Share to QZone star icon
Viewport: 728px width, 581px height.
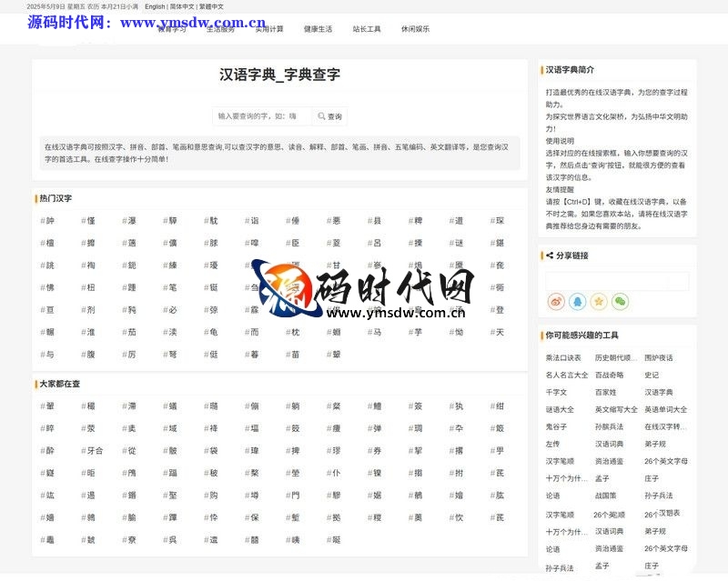599,301
